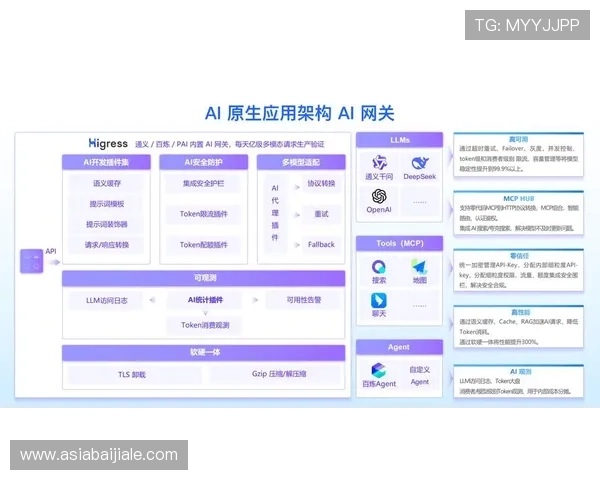This screenshot has height=480, width=600.
Task: Select the 协议转换 box
Action: 321,183
